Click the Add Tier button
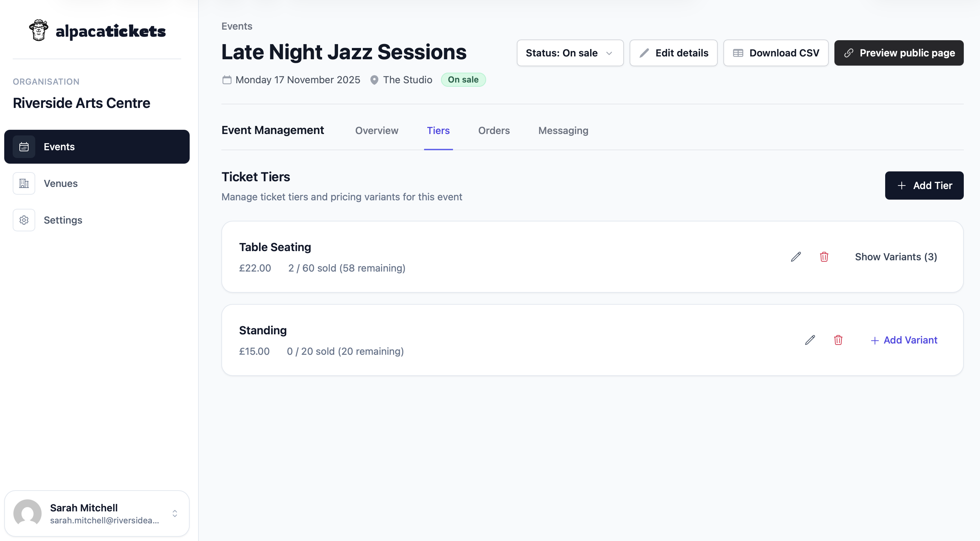980x541 pixels. (924, 186)
